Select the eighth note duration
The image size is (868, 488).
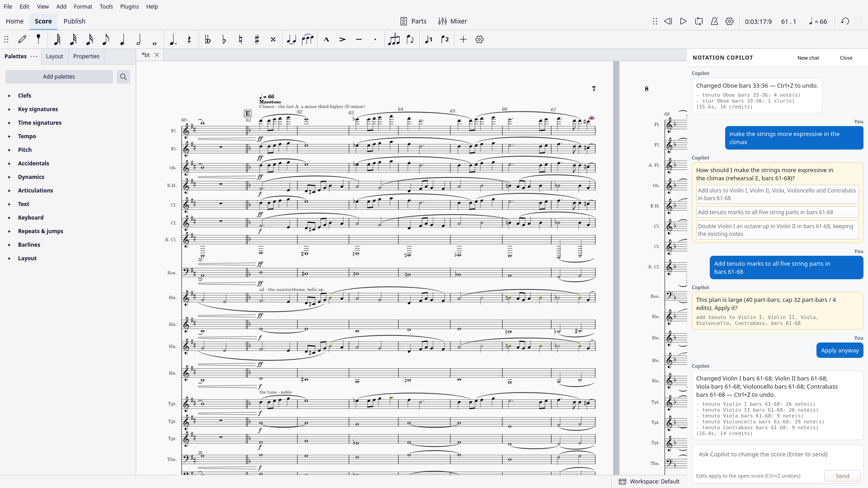(106, 40)
